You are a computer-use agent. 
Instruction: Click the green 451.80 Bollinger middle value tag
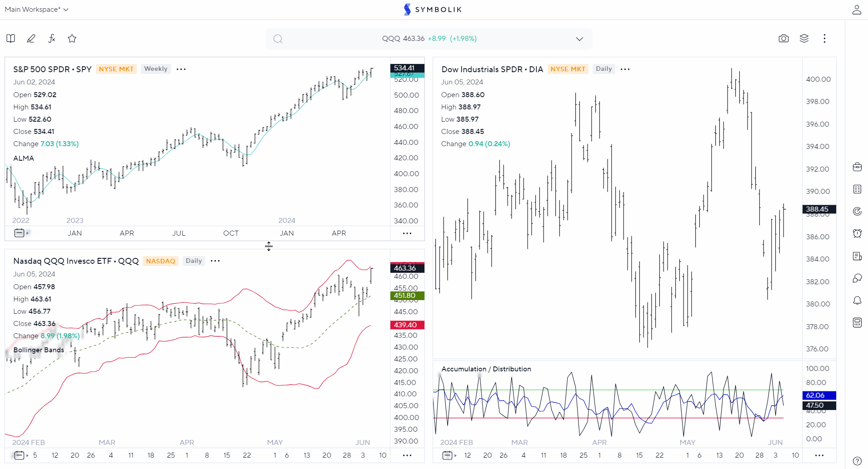tap(407, 296)
